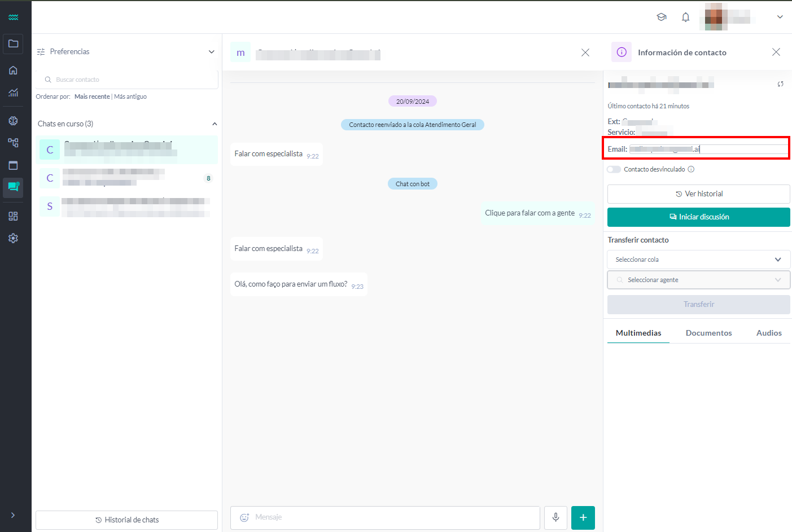Open Ver historial for the contact
Screen dimensions: 792x532
coord(698,194)
